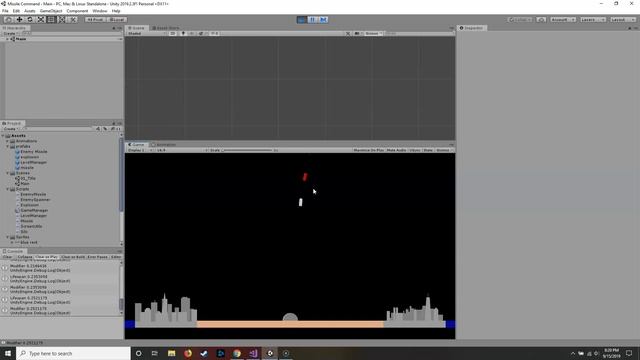Viewport: 640px width, 360px height.
Task: Select the Inspector tab
Action: click(x=471, y=28)
